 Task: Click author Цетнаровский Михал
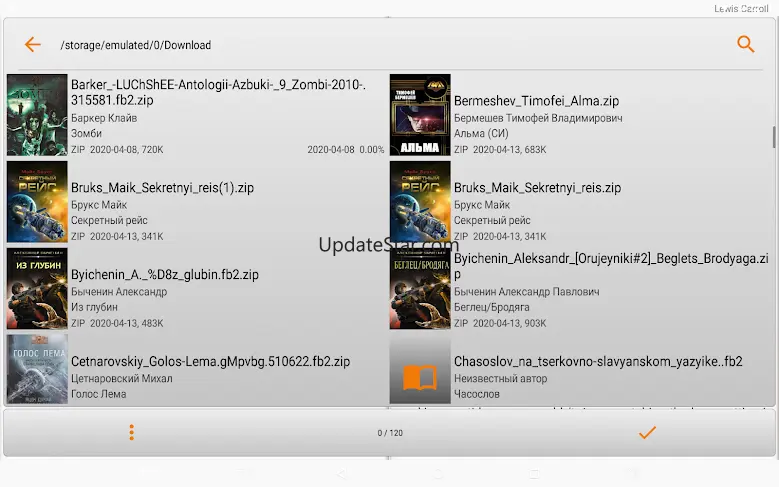(122, 379)
